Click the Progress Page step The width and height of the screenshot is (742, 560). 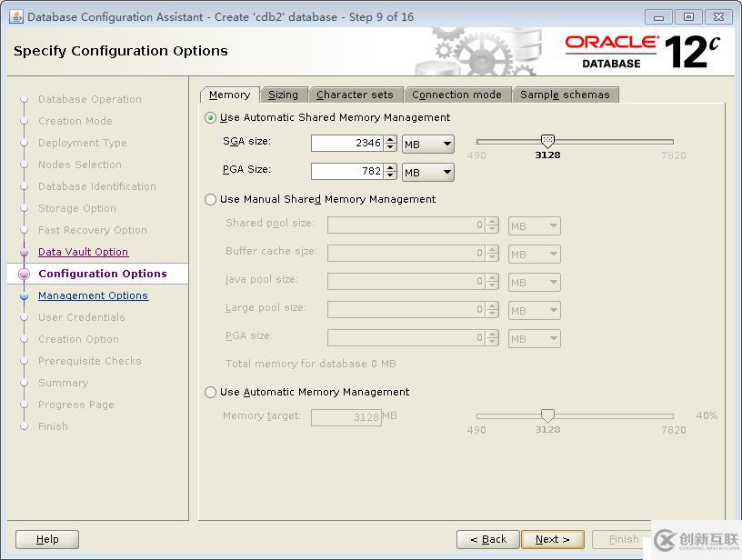pos(76,405)
